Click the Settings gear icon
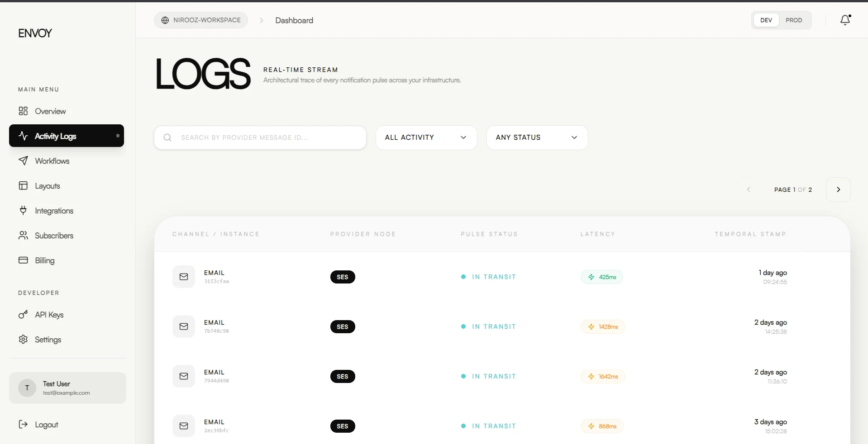 tap(23, 339)
